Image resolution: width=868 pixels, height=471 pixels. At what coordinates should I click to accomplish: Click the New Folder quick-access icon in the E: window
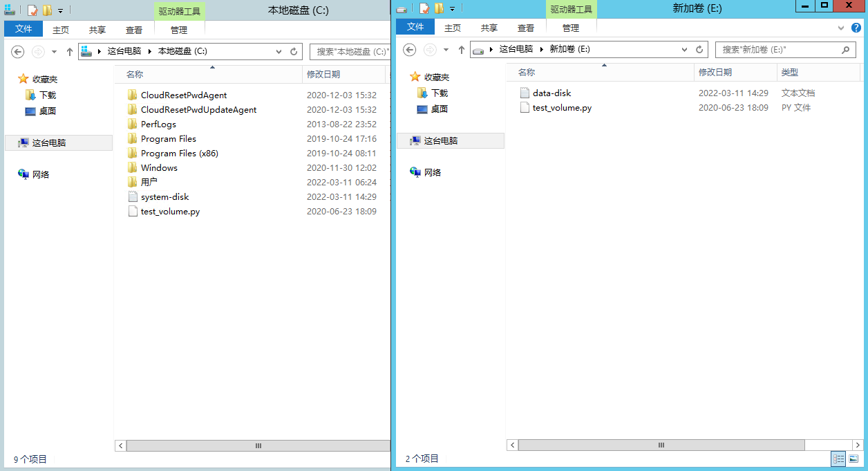click(x=439, y=8)
